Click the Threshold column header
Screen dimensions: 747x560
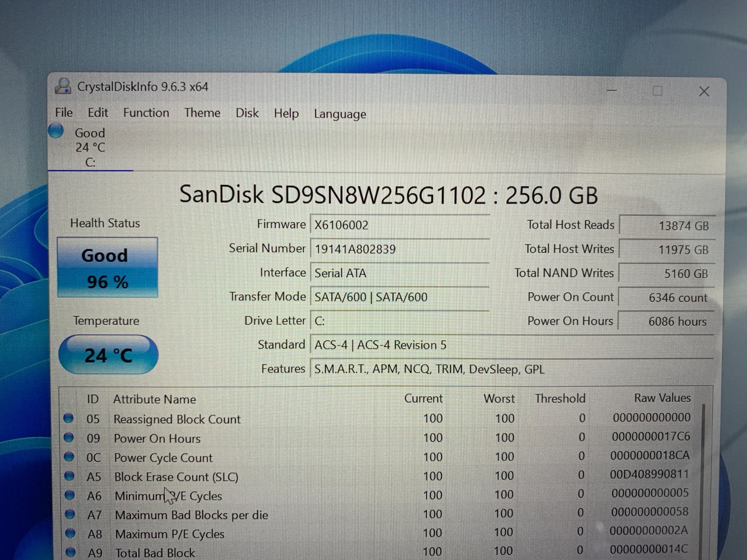click(560, 398)
